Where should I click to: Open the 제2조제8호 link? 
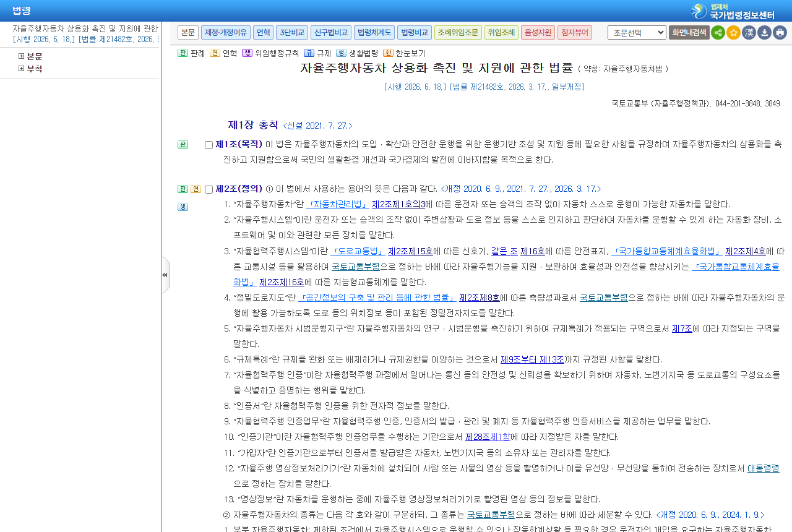tap(480, 298)
